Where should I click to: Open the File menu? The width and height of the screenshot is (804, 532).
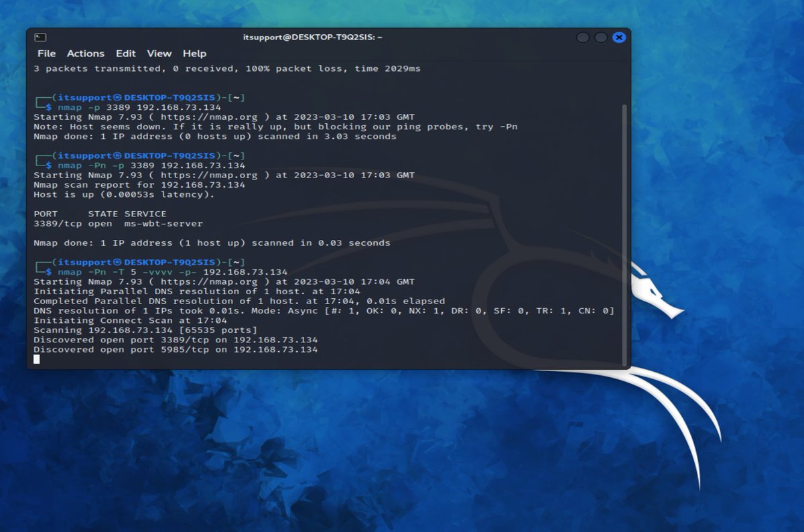[x=46, y=54]
